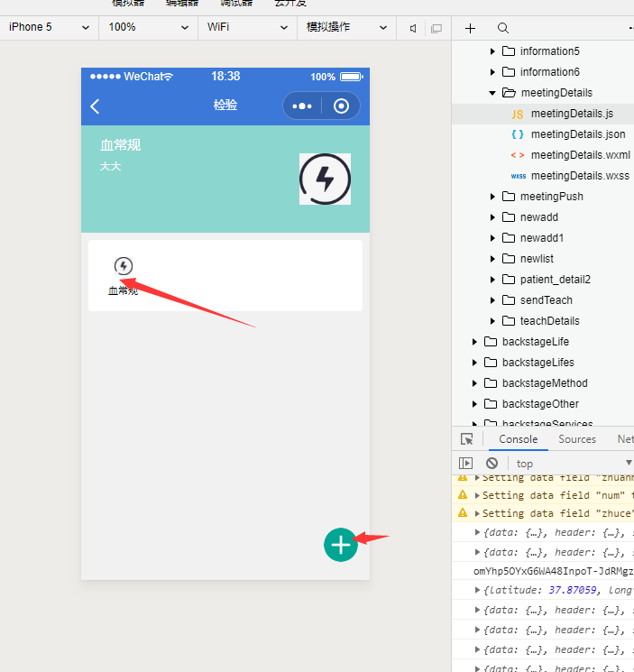Screen dimensions: 634x672
Task: Click the meetingDetails open folder icon
Action: [509, 93]
